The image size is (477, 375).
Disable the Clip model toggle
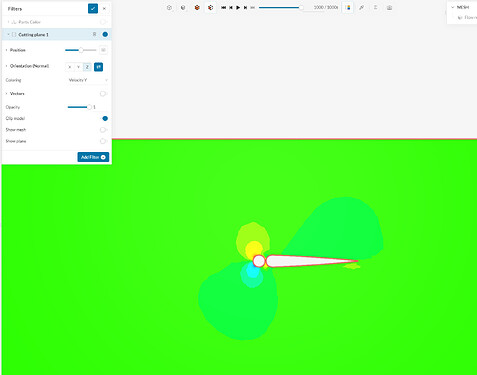click(x=104, y=118)
